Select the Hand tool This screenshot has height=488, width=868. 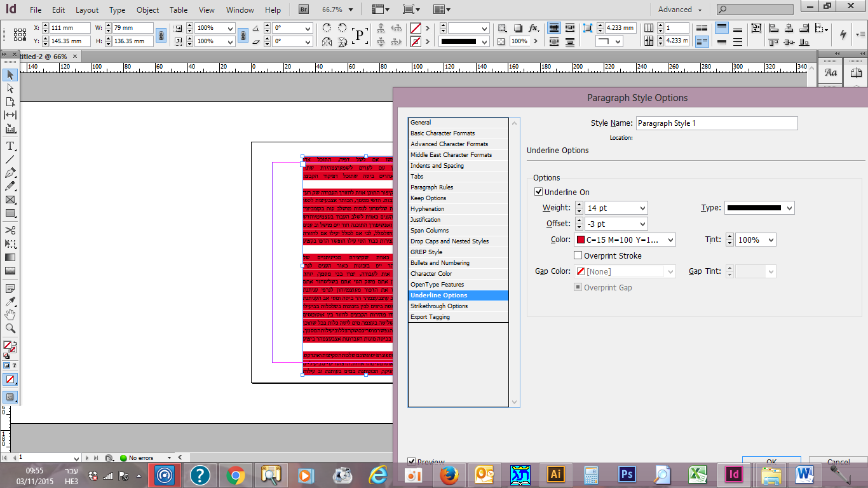10,315
